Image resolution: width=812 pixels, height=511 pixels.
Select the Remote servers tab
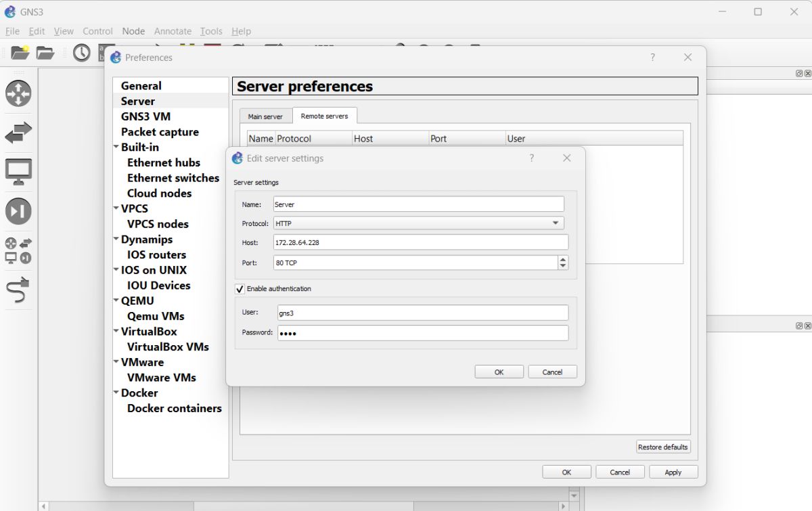(324, 116)
